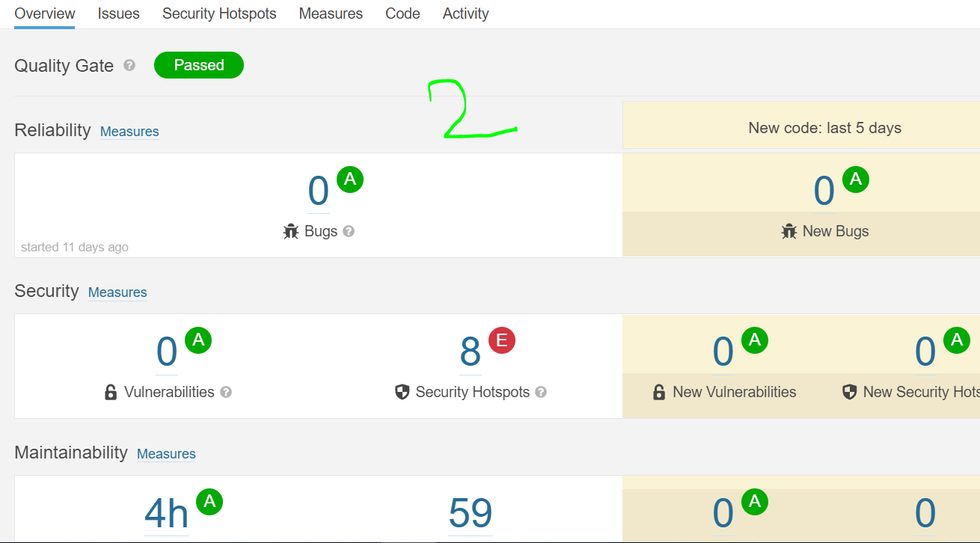This screenshot has width=980, height=543.
Task: Go to the Measures tab
Action: pyautogui.click(x=331, y=13)
